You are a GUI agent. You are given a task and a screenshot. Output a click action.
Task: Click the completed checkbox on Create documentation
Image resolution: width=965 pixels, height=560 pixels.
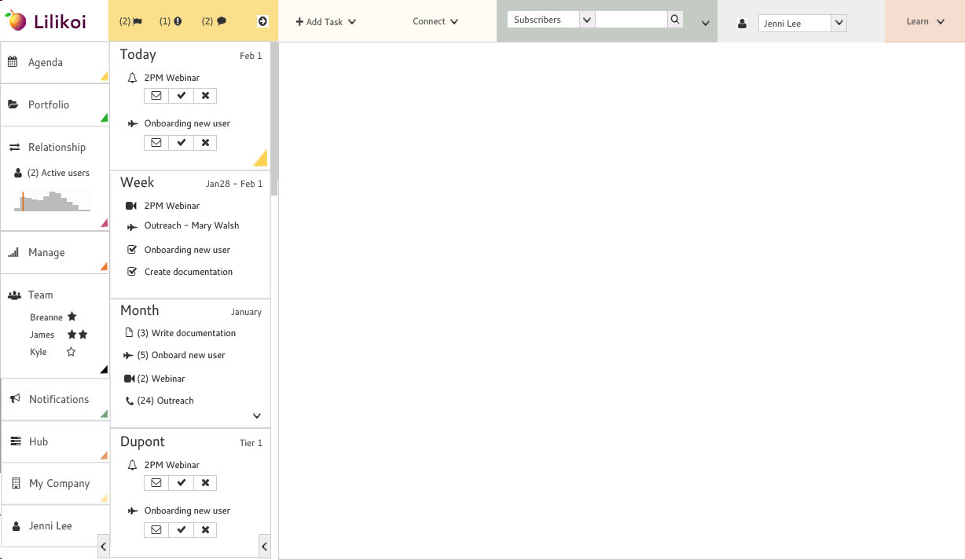point(131,272)
